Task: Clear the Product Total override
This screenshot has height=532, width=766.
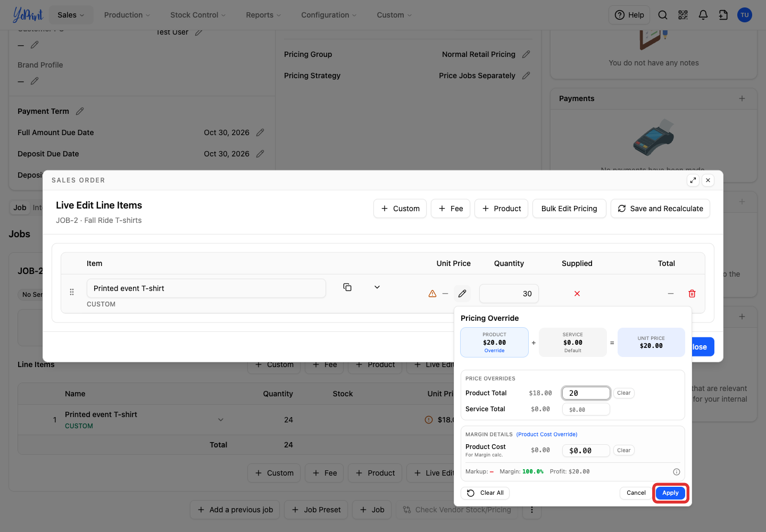Action: click(x=624, y=393)
